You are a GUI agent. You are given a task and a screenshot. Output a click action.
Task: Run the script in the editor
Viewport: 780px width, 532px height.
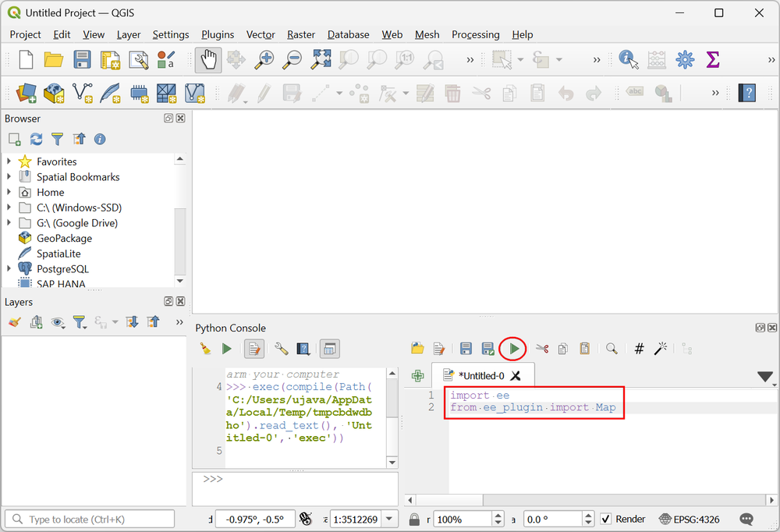pos(514,349)
